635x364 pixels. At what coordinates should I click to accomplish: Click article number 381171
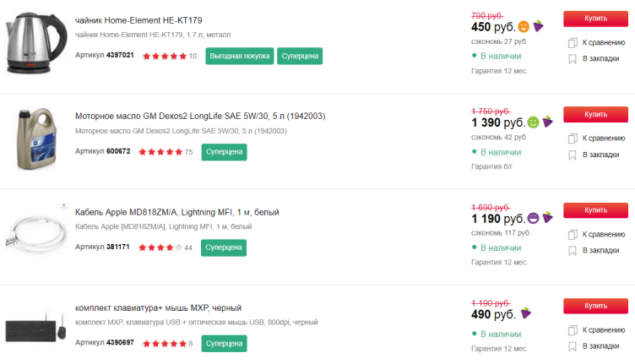click(118, 247)
